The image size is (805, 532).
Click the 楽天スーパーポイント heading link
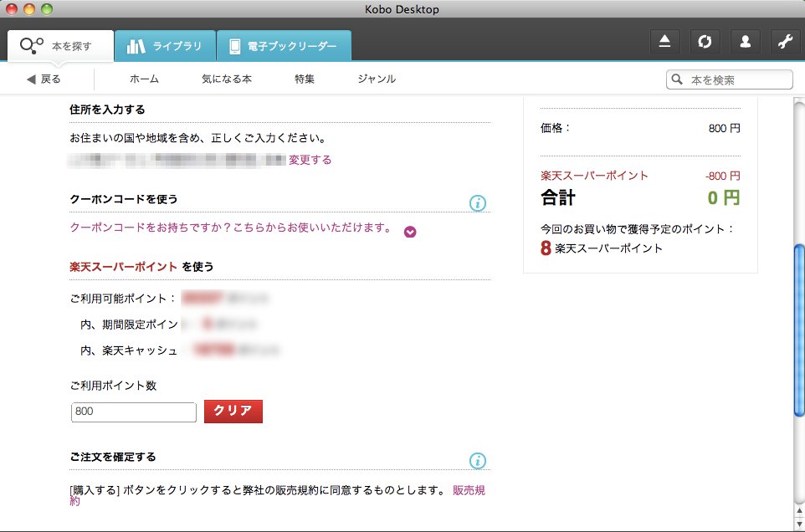[x=123, y=267]
